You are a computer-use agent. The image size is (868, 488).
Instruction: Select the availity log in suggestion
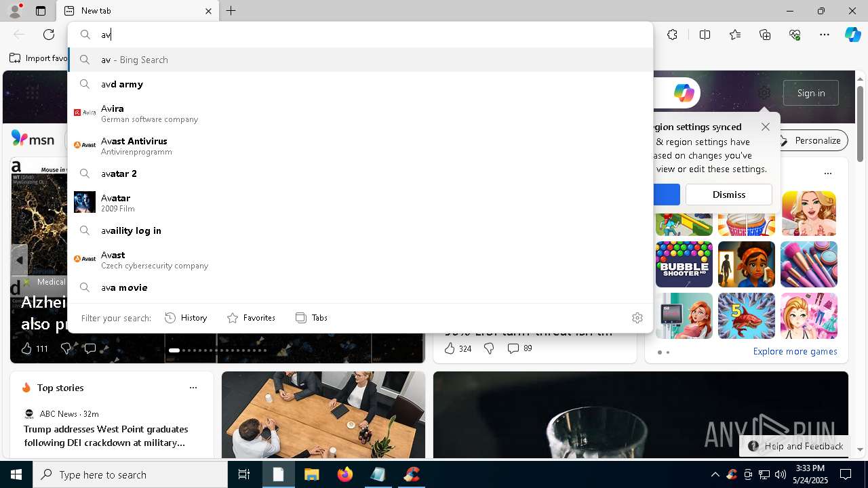pos(361,230)
